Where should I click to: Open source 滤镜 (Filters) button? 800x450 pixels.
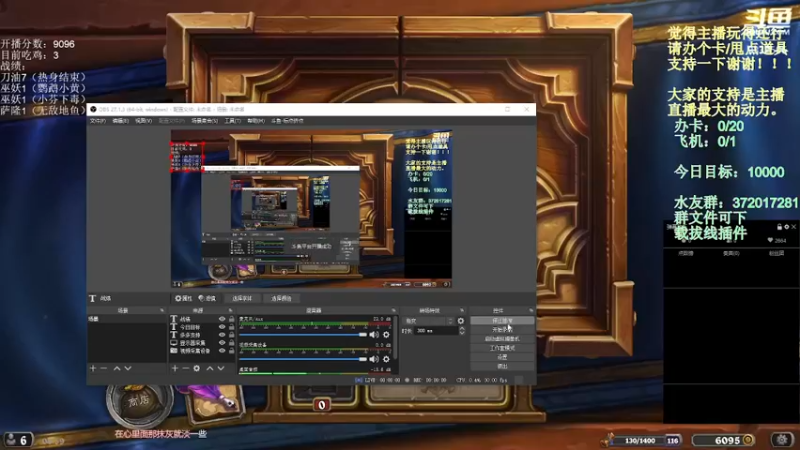pyautogui.click(x=207, y=298)
